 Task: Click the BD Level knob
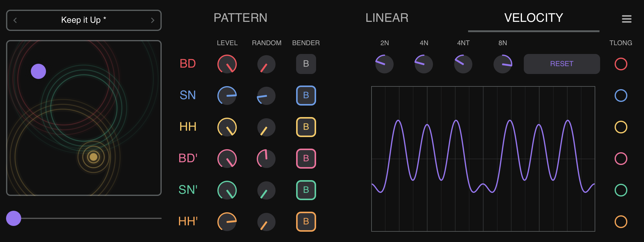pyautogui.click(x=227, y=64)
